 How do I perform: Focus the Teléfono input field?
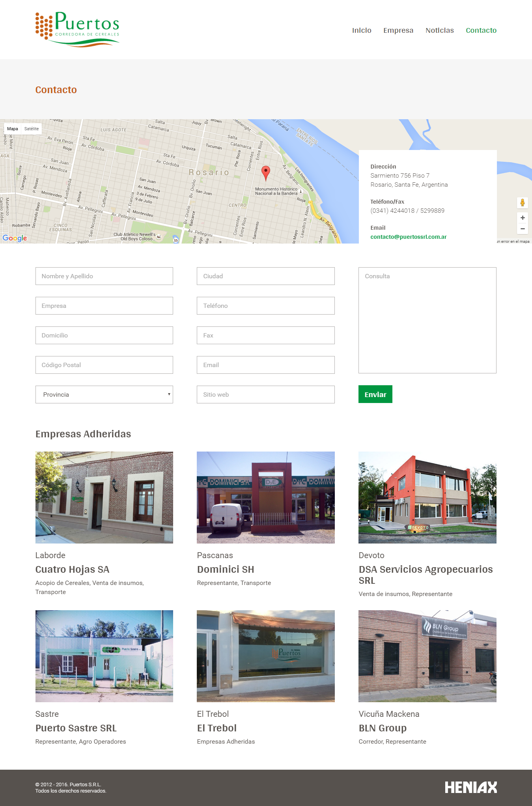[266, 306]
